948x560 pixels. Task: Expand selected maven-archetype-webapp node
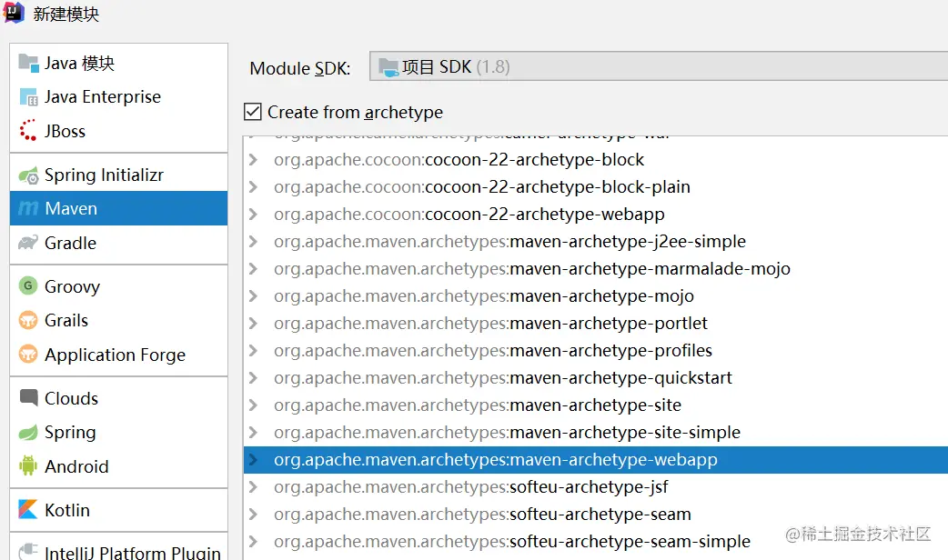point(253,460)
